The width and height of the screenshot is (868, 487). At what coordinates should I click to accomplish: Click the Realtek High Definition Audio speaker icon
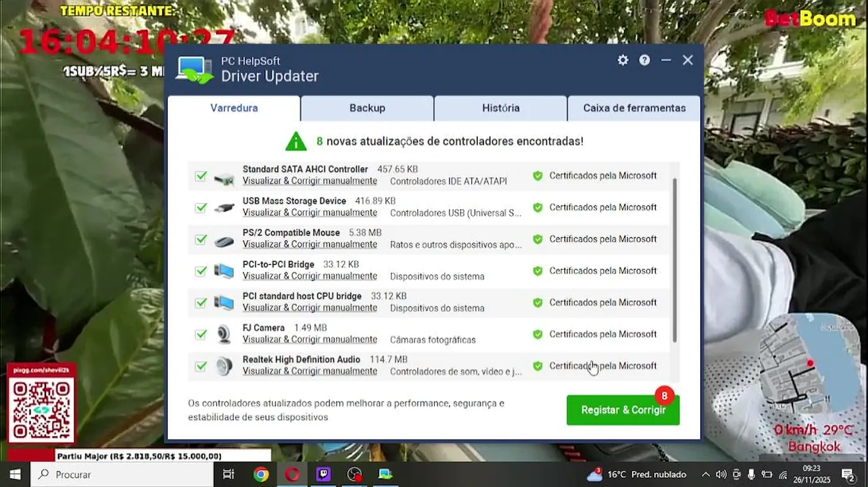tap(224, 366)
